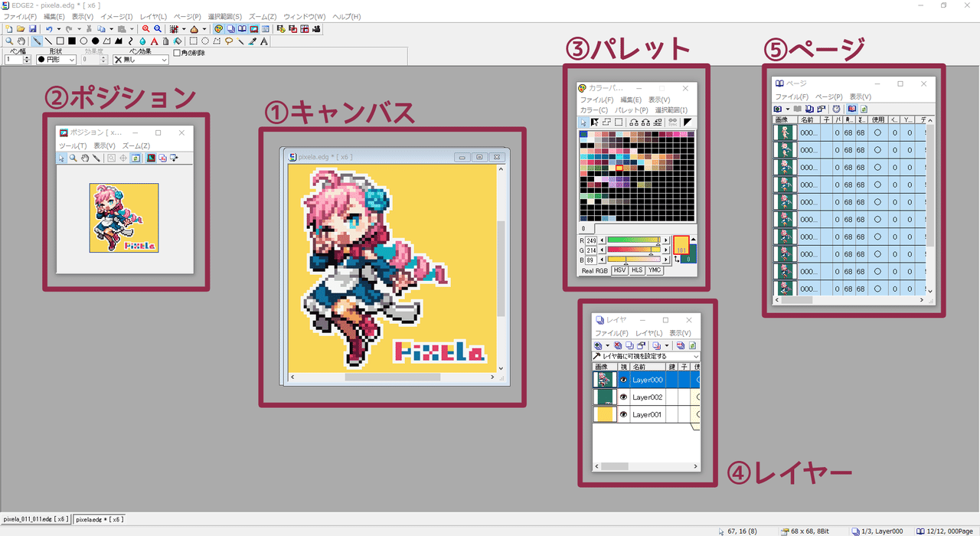Select the Hand (pan) tool

point(21,41)
